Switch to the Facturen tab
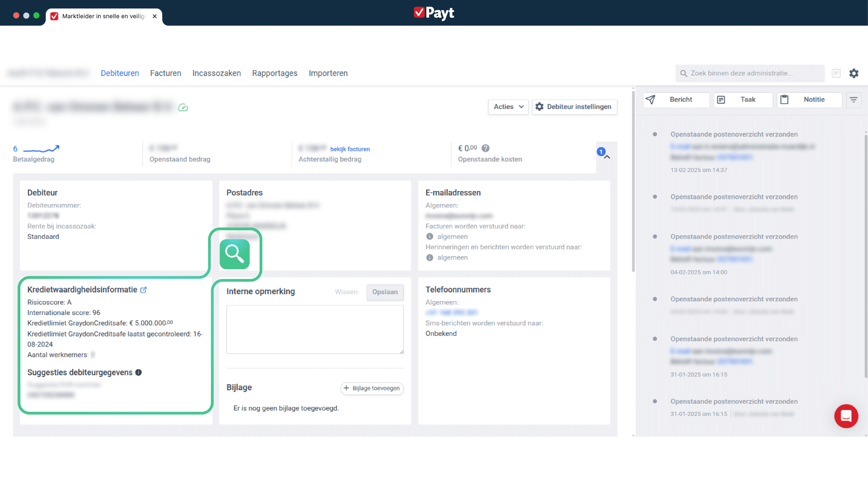Image resolution: width=868 pixels, height=488 pixels. coord(165,73)
